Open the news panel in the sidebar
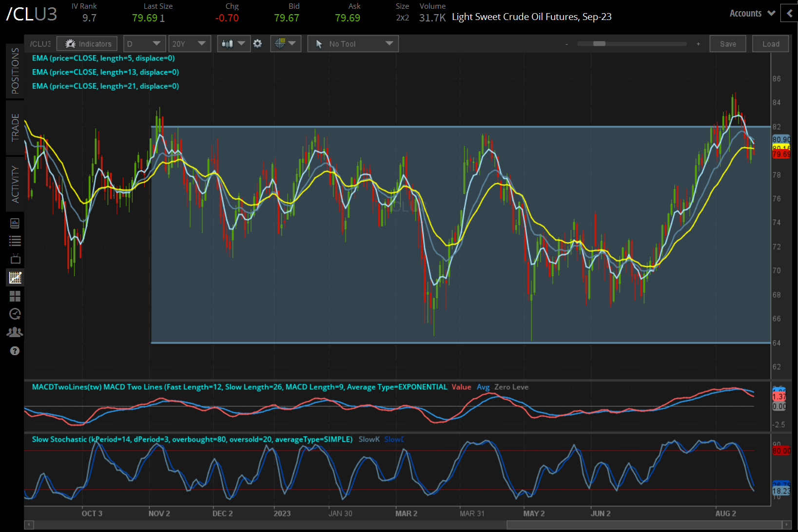Screen dimensions: 798x532 [15, 223]
